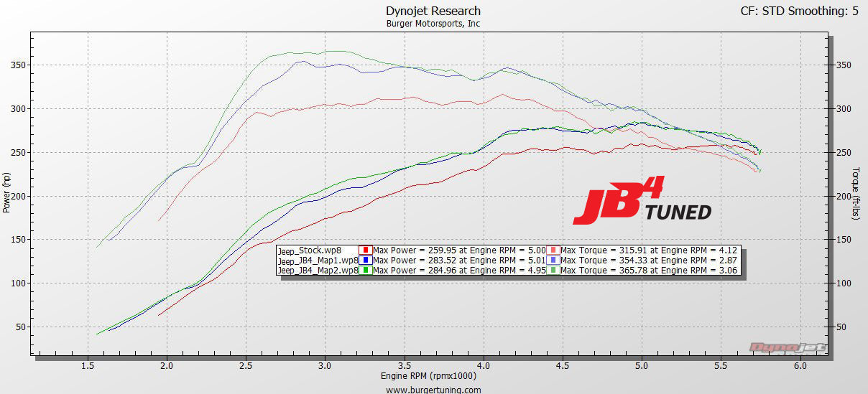The height and width of the screenshot is (394, 868).
Task: Select the Jeep_Stock.wp8 legend entry
Action: pyautogui.click(x=308, y=251)
